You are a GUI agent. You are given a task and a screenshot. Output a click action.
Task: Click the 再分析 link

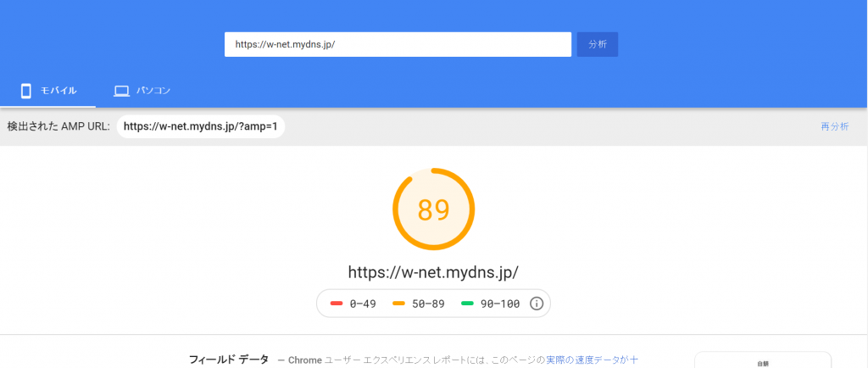tap(834, 126)
